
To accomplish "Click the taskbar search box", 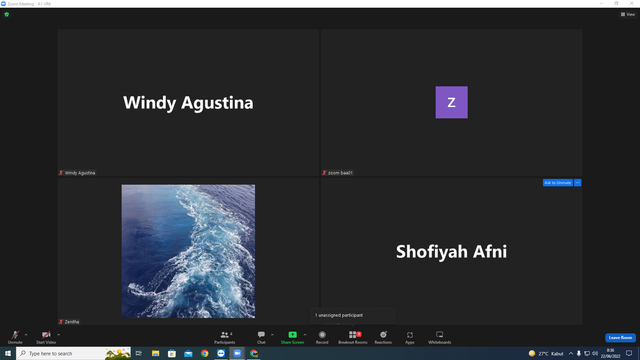I will pyautogui.click(x=73, y=353).
